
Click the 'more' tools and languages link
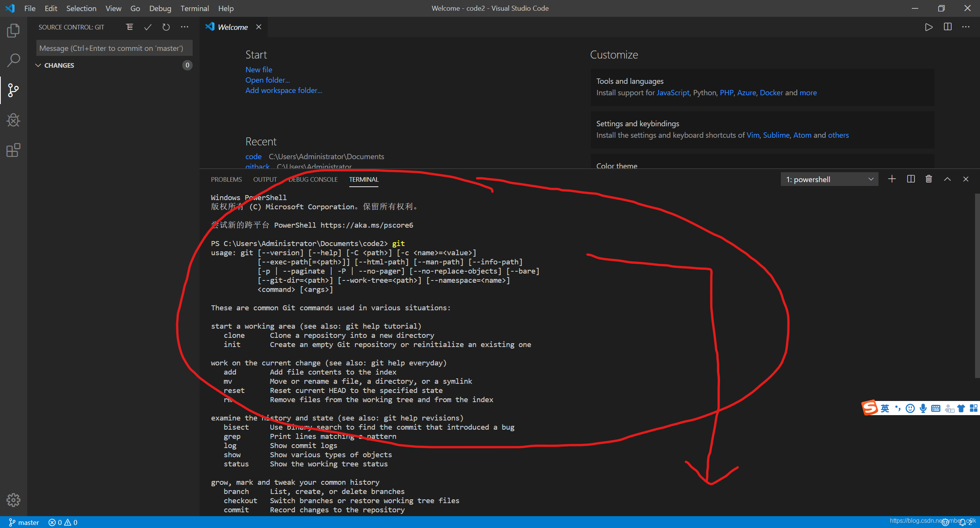pos(808,93)
